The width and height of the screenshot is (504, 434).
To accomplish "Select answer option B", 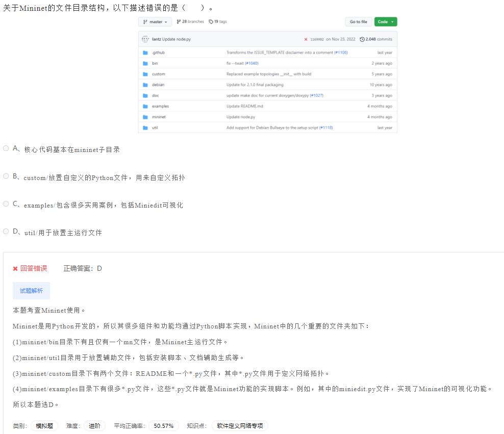I will pyautogui.click(x=6, y=175).
